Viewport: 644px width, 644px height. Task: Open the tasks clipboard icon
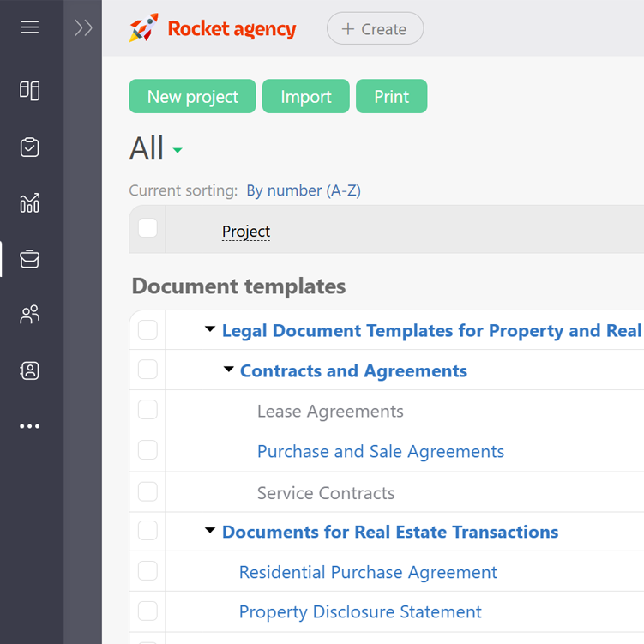point(29,147)
